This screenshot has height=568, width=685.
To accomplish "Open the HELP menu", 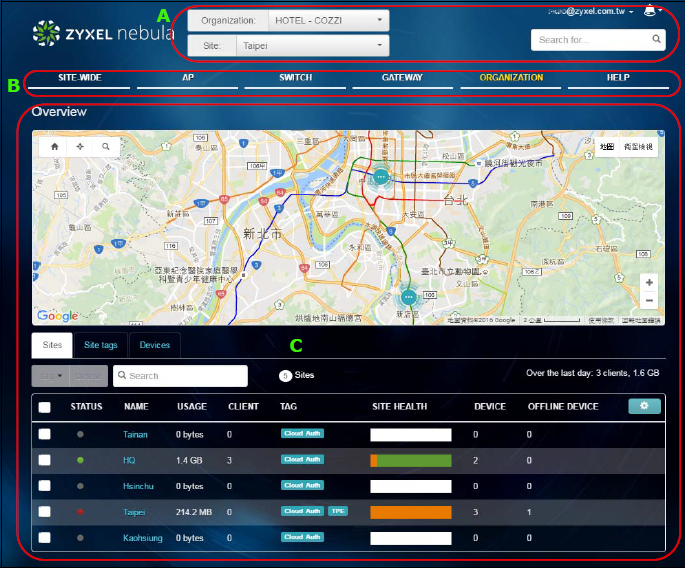I will 618,78.
